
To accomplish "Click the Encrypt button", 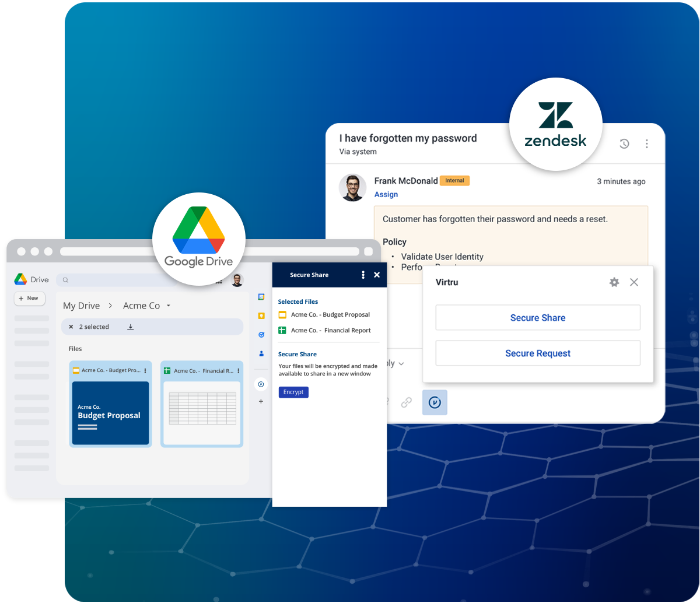I will pos(293,392).
